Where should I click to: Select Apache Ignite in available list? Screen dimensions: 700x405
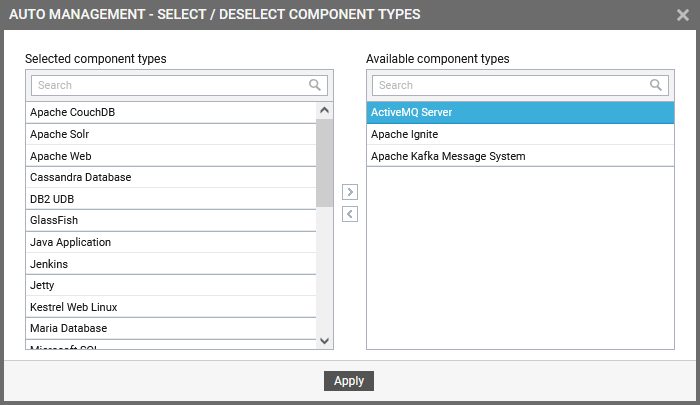pyautogui.click(x=521, y=134)
